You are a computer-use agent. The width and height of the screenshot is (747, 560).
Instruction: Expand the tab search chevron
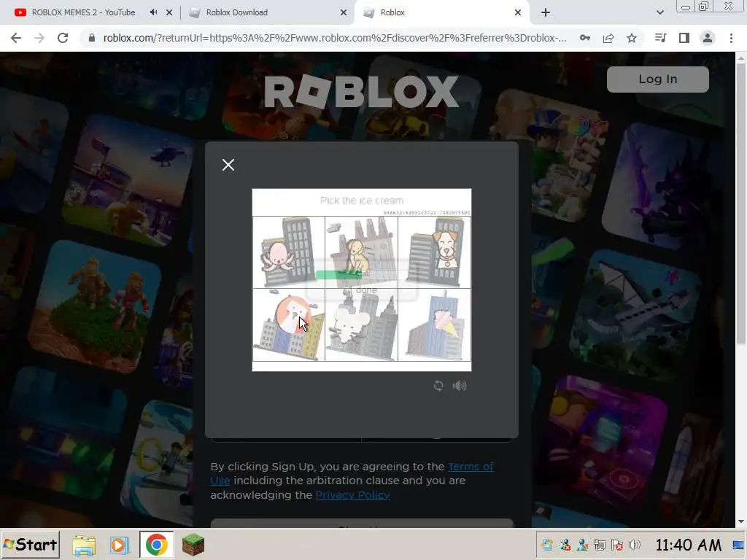click(659, 13)
